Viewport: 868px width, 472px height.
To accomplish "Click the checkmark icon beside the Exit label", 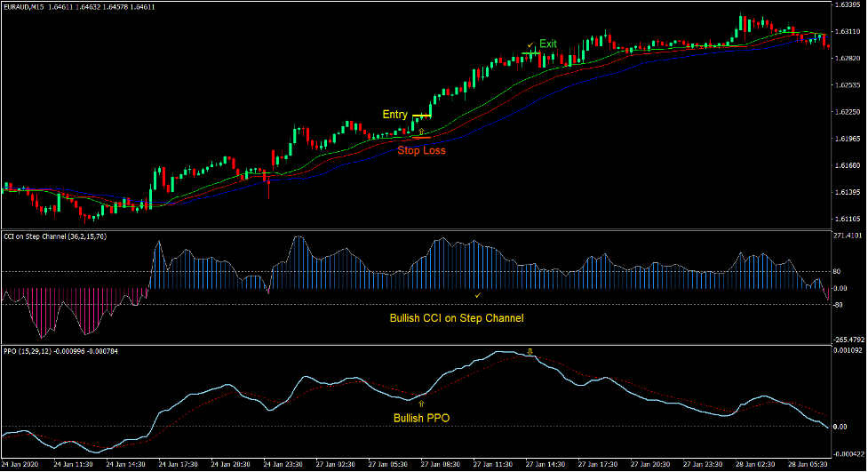I will [x=530, y=44].
